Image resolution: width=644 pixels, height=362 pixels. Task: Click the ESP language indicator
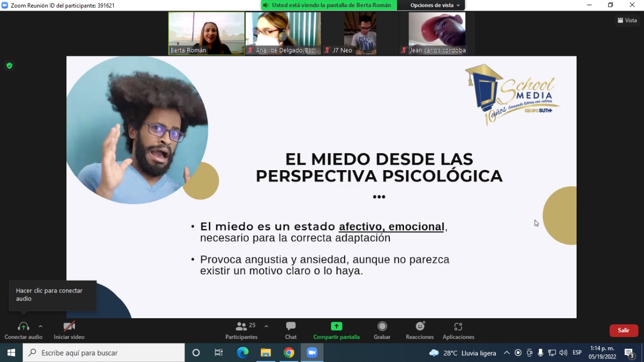[x=577, y=353]
